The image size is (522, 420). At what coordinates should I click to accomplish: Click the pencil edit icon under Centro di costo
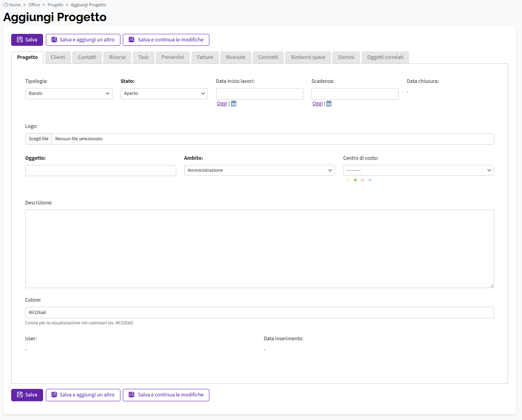tap(348, 180)
